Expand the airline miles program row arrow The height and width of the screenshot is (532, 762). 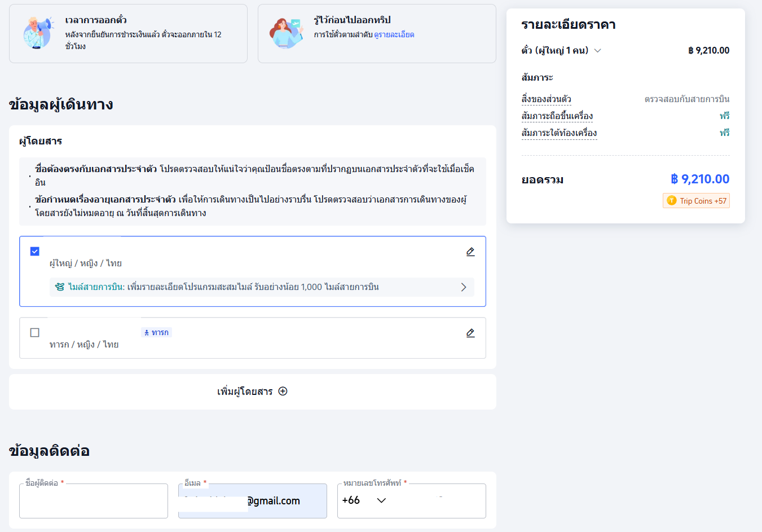463,287
